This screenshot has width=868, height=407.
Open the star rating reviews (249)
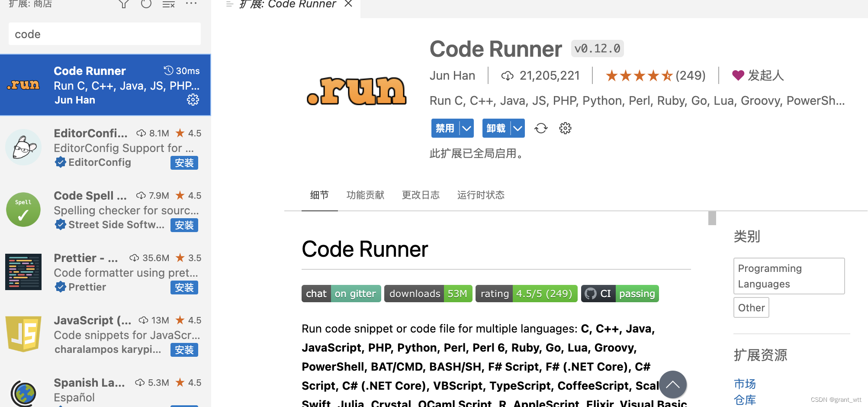(x=655, y=76)
